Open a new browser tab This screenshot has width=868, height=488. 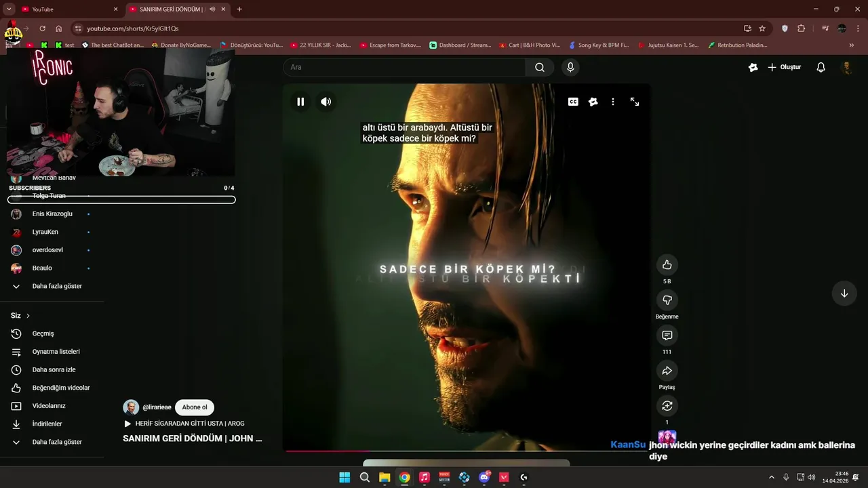[239, 9]
